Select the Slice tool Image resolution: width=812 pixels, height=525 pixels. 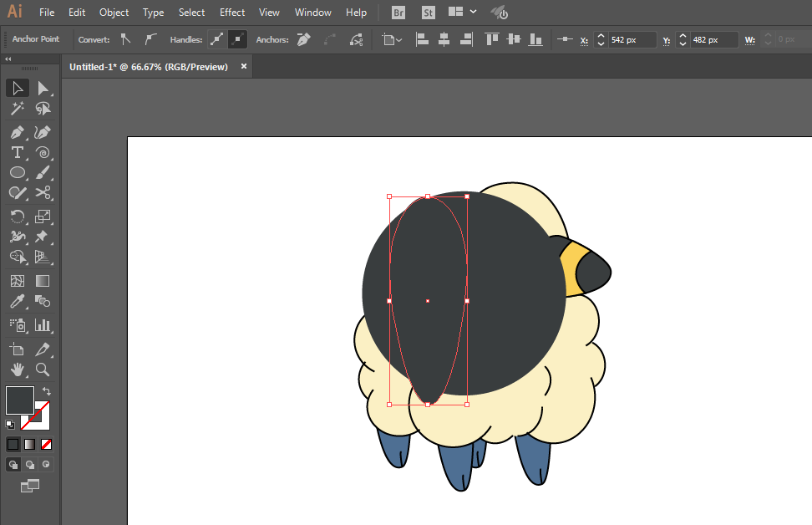click(43, 349)
